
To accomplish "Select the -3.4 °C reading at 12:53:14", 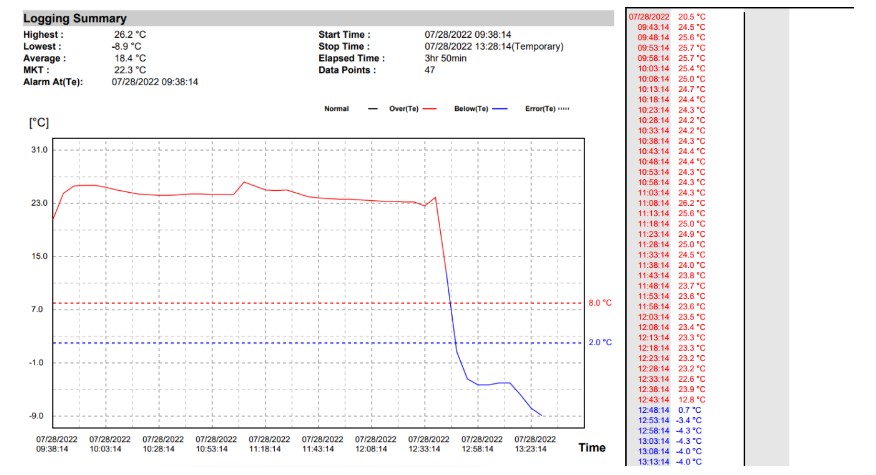I will pyautogui.click(x=689, y=420).
